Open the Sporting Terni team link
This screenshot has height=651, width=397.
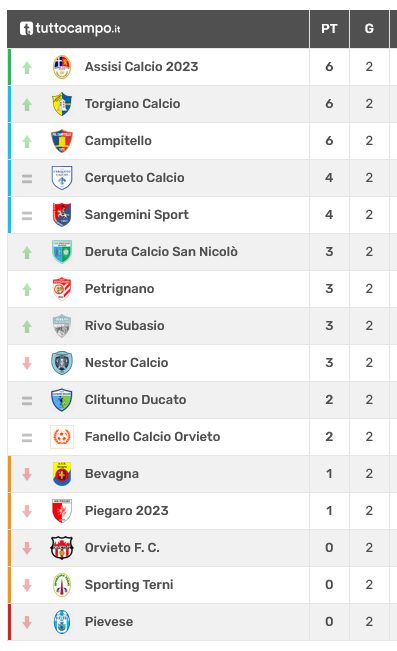[129, 585]
